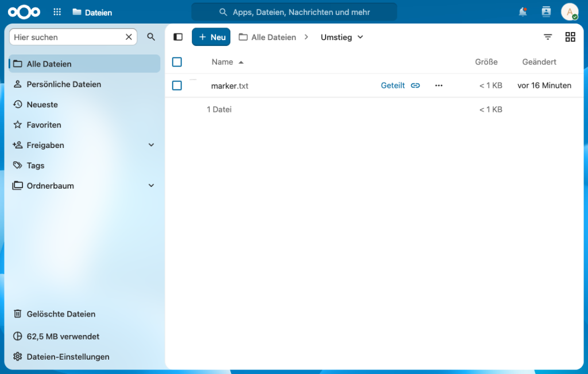This screenshot has height=374, width=588.
Task: Sort by the Größe column
Action: coord(486,62)
